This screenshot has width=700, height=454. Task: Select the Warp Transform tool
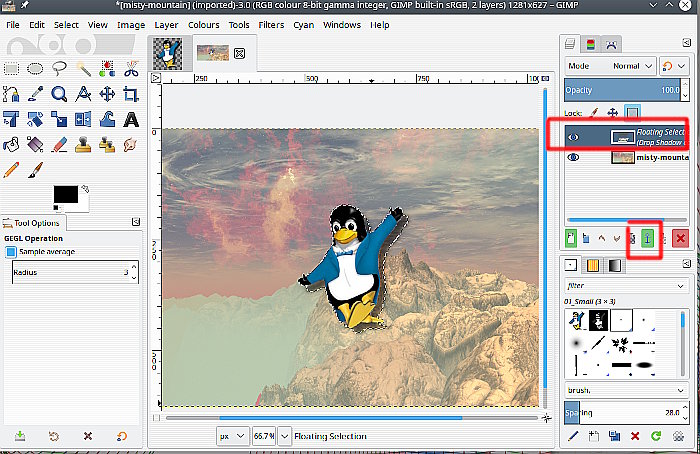tap(107, 119)
